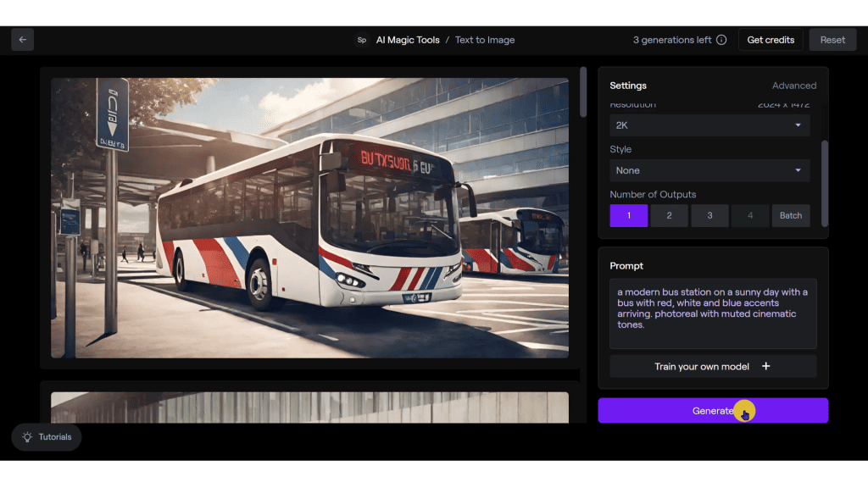The height and width of the screenshot is (488, 868).
Task: Click inside the prompt text field
Action: [713, 313]
